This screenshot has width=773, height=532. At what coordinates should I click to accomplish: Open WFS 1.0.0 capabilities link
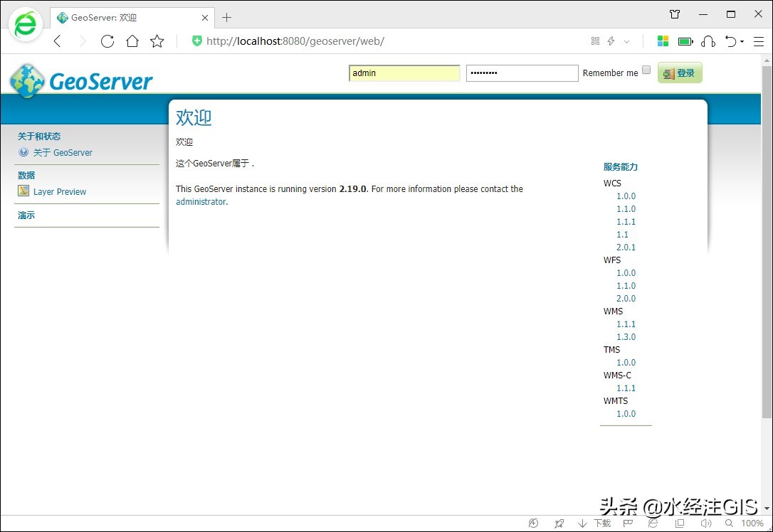tap(626, 273)
